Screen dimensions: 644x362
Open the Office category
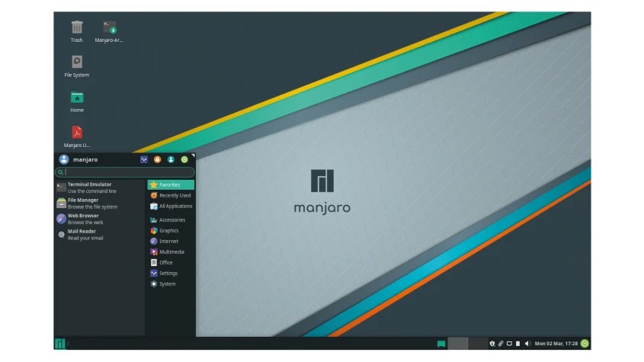171,263
